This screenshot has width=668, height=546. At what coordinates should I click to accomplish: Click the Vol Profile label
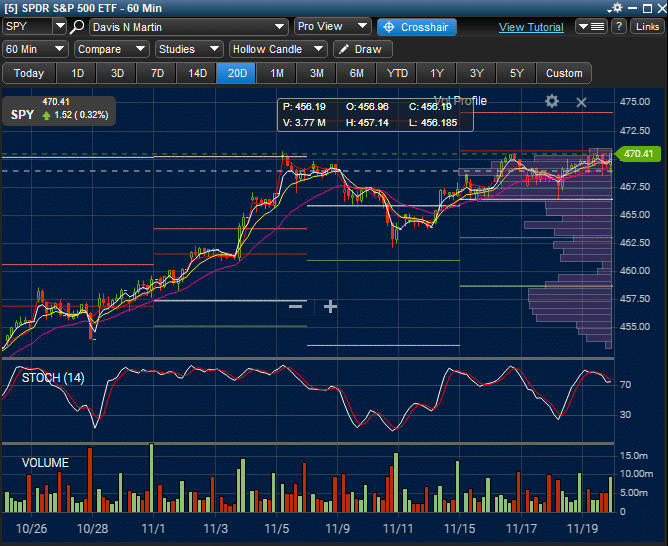(x=460, y=101)
